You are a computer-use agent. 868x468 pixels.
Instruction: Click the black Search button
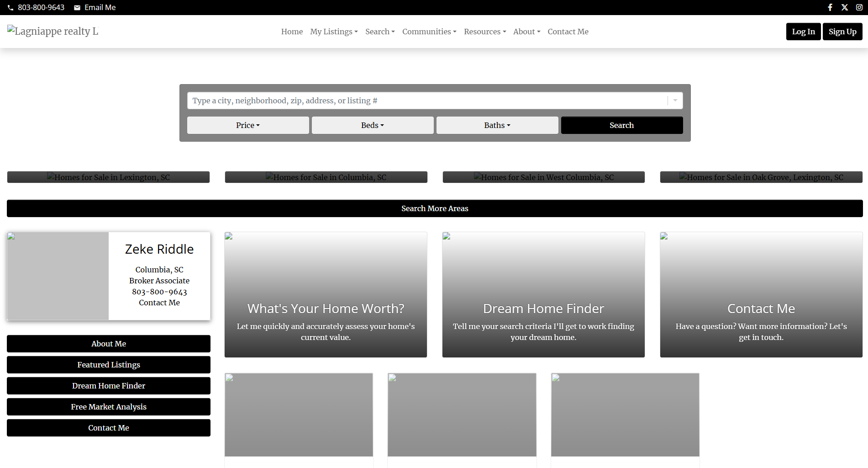tap(622, 125)
